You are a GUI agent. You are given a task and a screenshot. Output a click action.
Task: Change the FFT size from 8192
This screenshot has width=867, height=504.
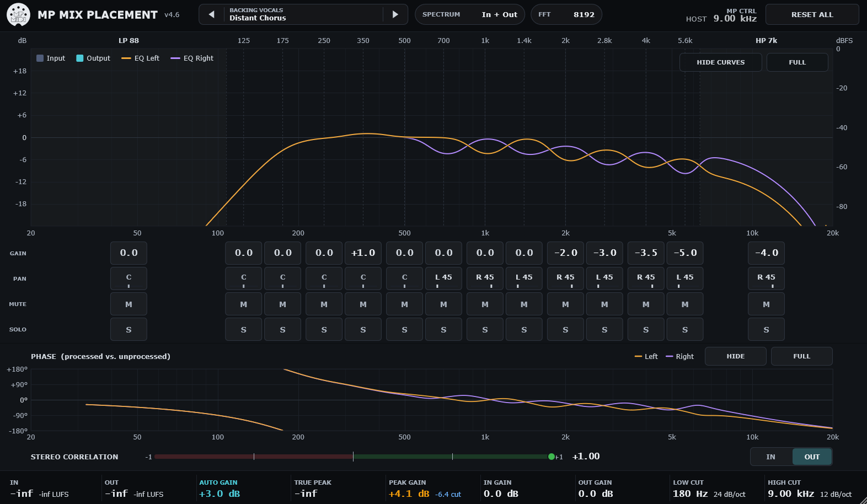(x=566, y=14)
